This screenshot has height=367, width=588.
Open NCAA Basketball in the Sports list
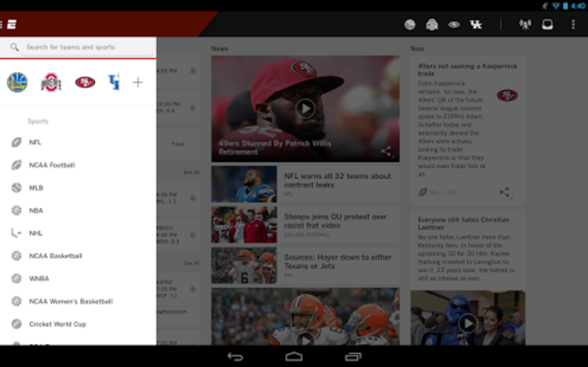(x=78, y=256)
